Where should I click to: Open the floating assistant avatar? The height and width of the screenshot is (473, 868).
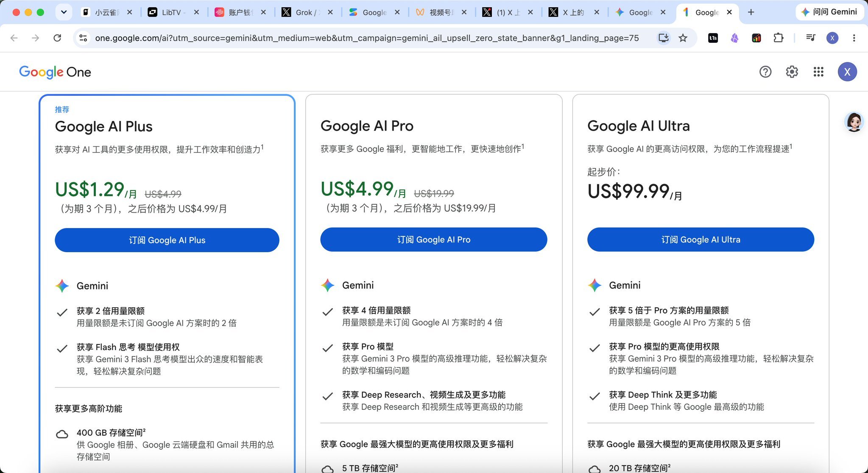pyautogui.click(x=854, y=122)
